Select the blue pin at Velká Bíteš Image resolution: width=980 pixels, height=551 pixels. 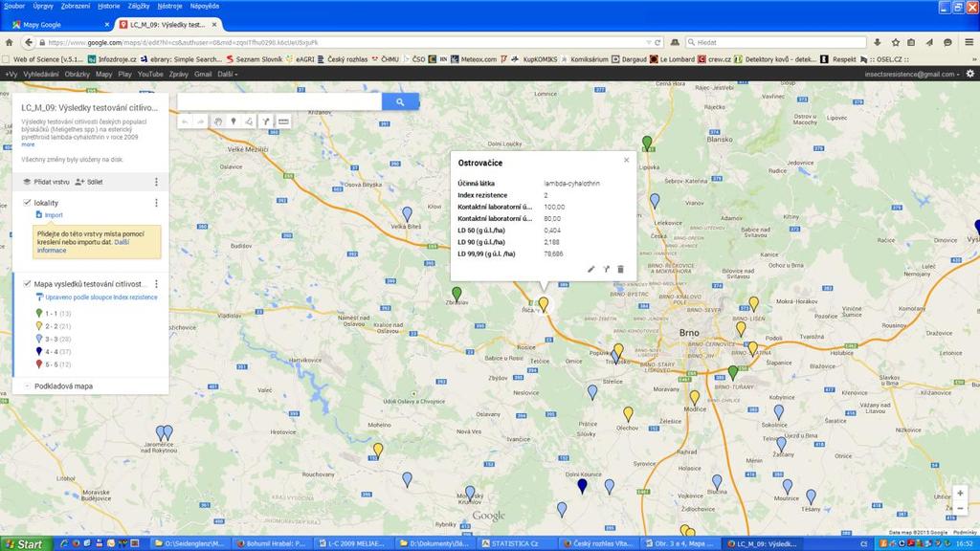coord(407,213)
